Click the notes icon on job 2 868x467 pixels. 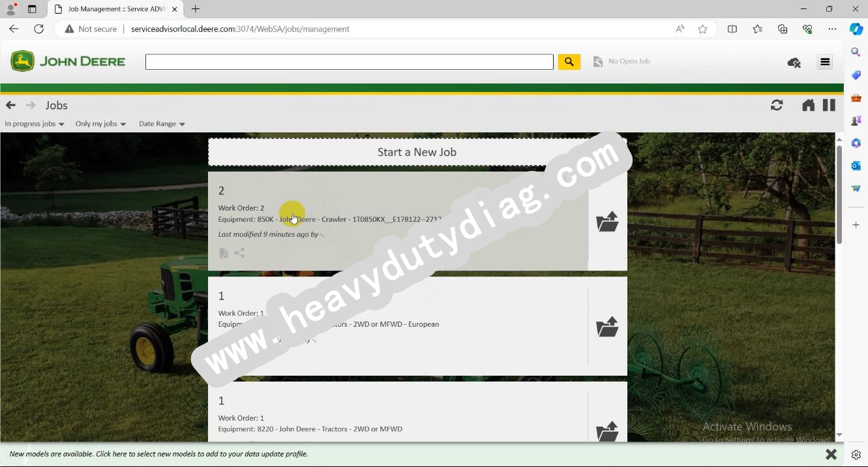[224, 253]
